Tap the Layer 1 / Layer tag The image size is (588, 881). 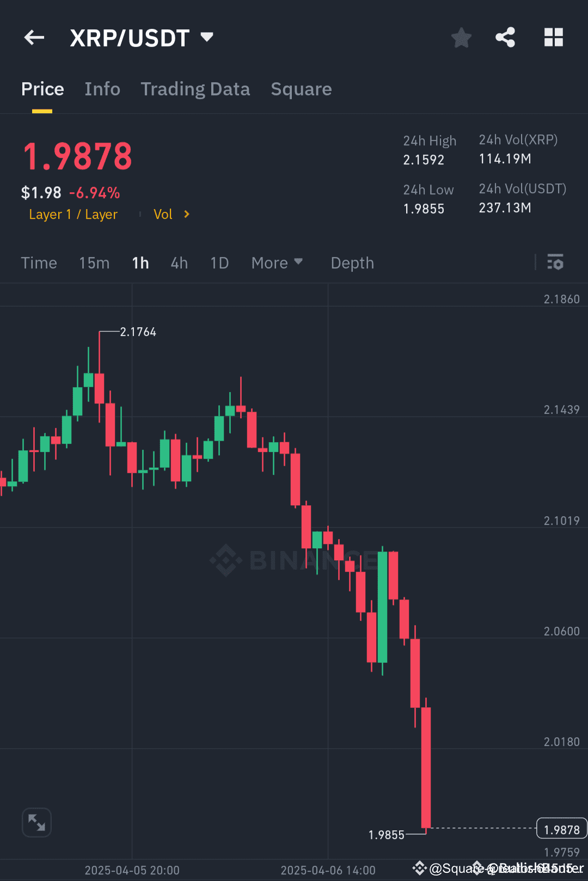(73, 214)
